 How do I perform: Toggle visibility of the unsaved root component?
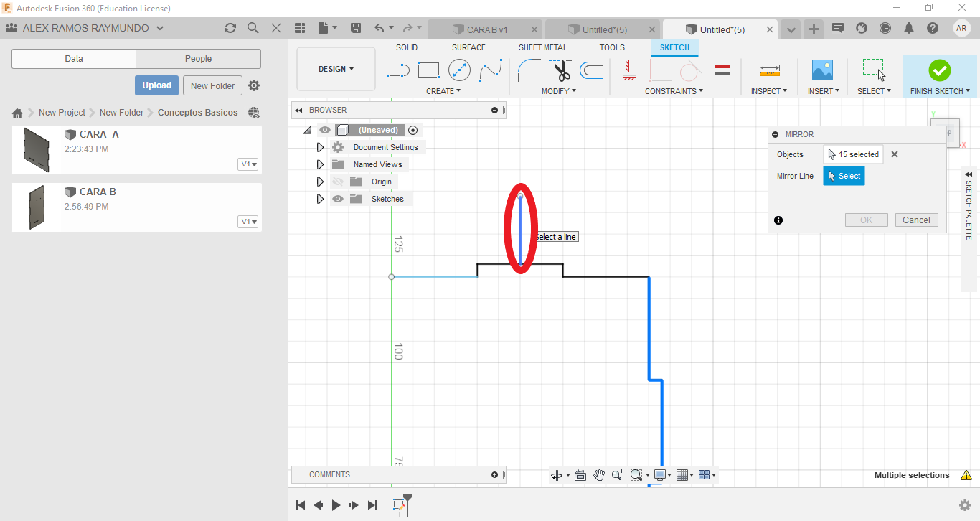(325, 130)
